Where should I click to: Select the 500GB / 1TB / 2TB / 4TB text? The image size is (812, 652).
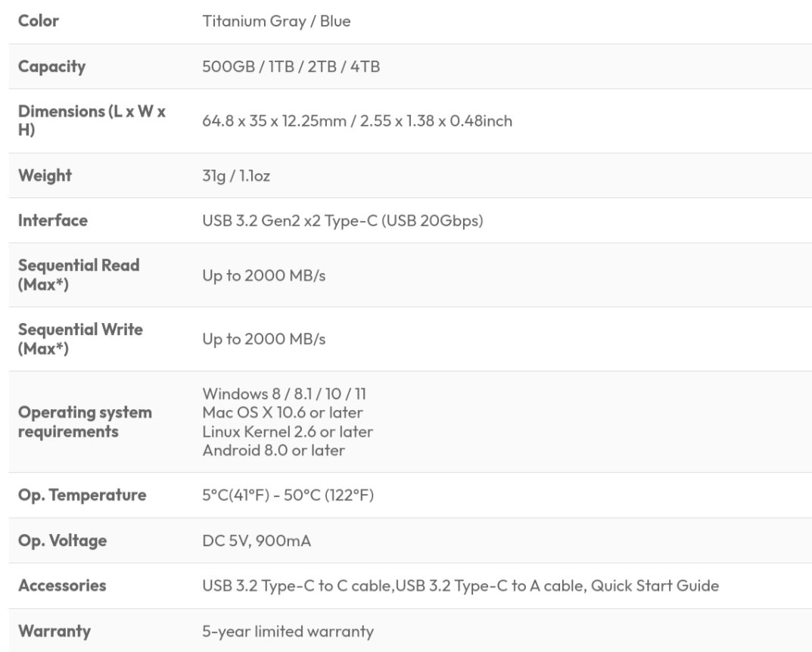point(291,67)
